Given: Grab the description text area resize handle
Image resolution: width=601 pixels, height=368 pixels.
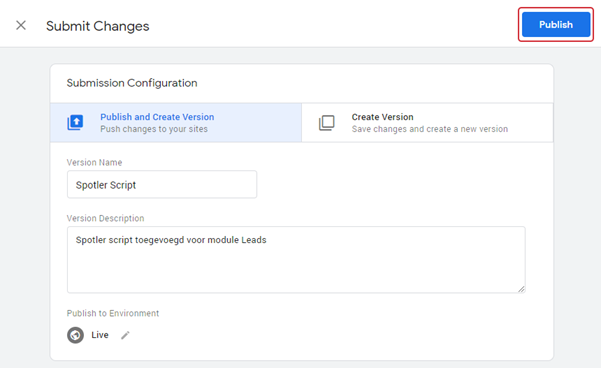Looking at the screenshot, I should point(521,289).
